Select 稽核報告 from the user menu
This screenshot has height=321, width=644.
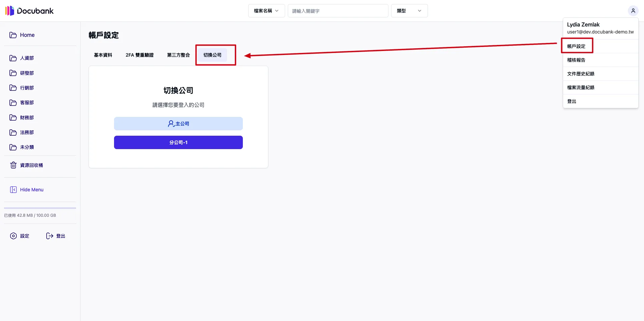pyautogui.click(x=576, y=60)
